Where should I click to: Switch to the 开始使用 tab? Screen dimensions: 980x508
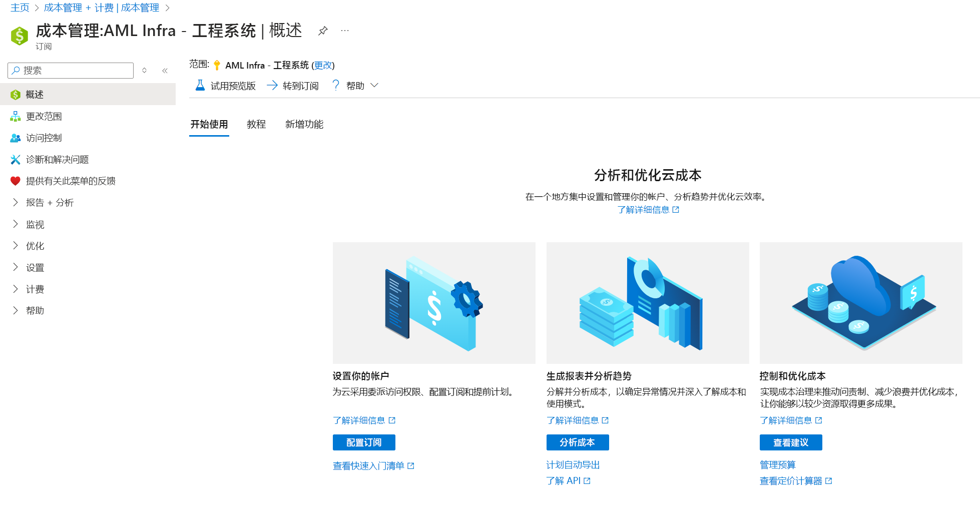tap(209, 125)
